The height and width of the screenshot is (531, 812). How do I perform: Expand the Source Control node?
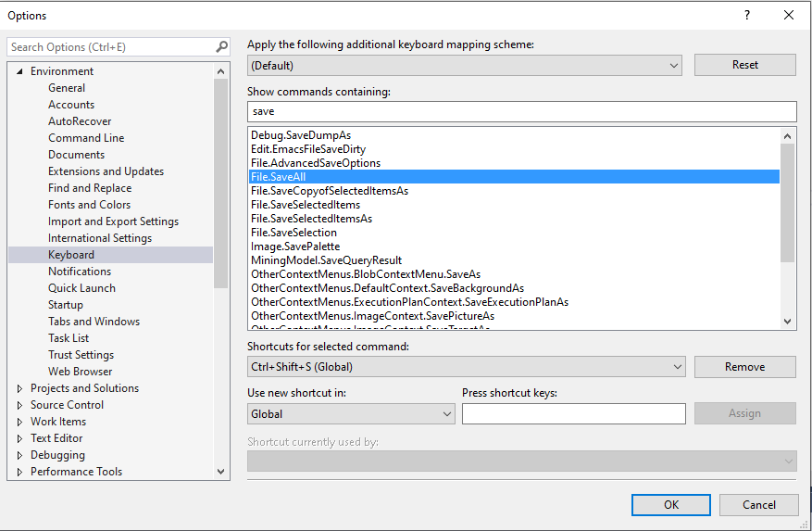[19, 405]
